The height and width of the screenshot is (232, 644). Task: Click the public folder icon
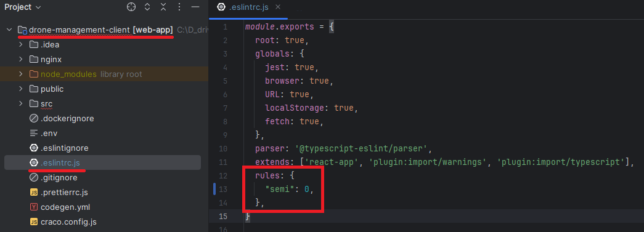pyautogui.click(x=34, y=89)
